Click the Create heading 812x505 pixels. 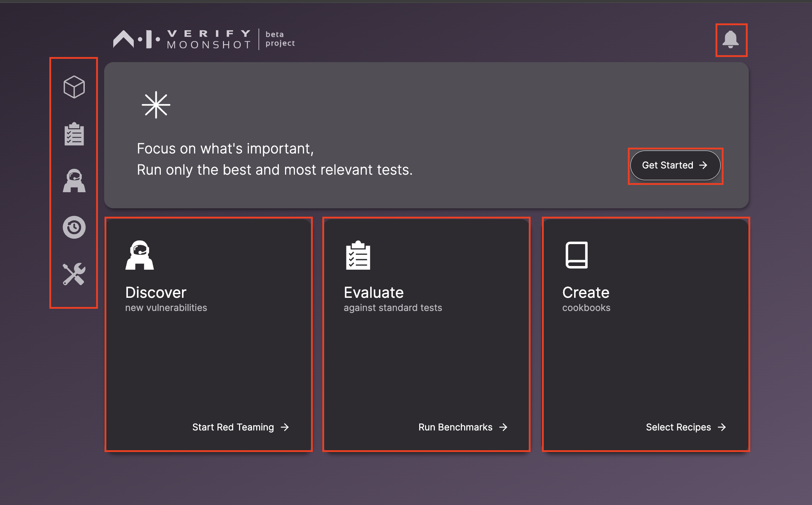pyautogui.click(x=586, y=292)
